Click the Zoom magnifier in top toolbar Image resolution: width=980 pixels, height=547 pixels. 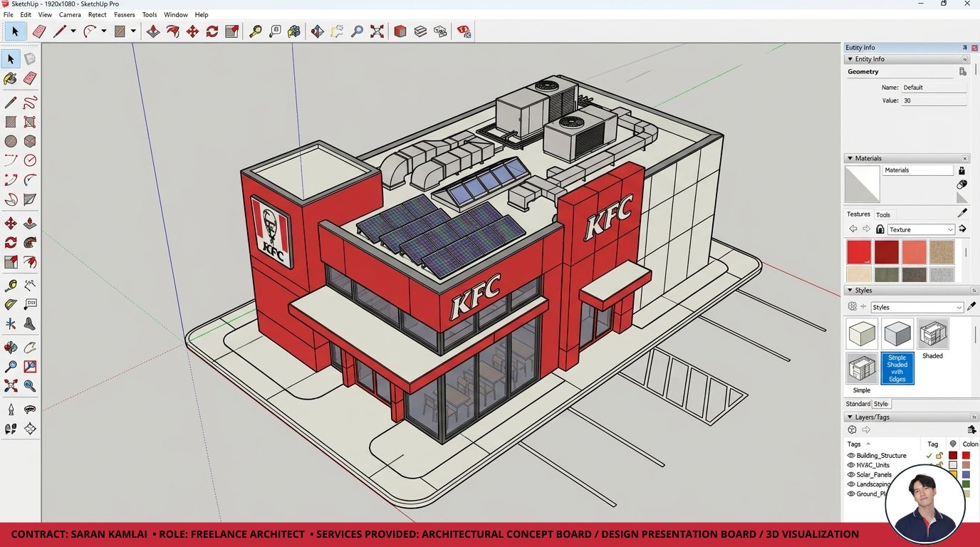358,31
